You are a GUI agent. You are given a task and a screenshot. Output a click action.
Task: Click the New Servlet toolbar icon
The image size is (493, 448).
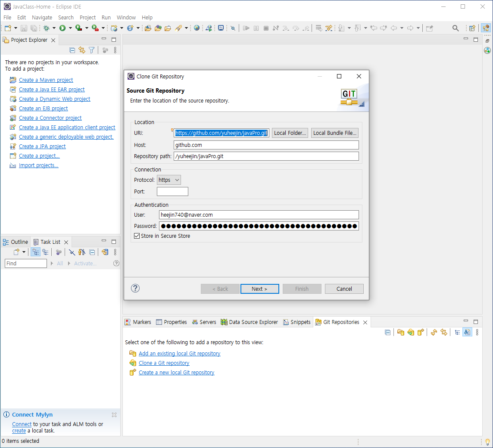click(x=130, y=28)
